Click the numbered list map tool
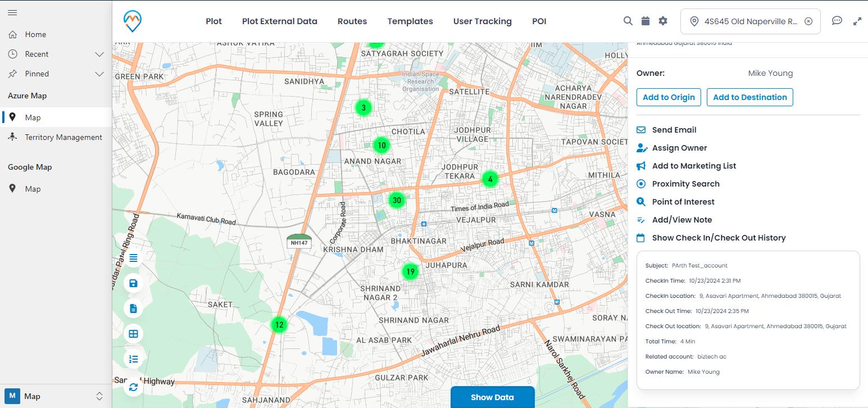868x408 pixels. tap(133, 359)
